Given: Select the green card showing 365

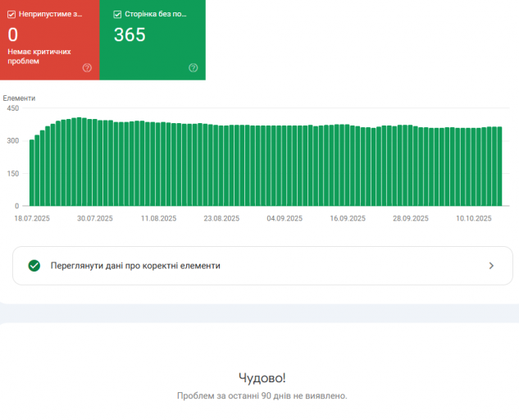Looking at the screenshot, I should click(153, 39).
